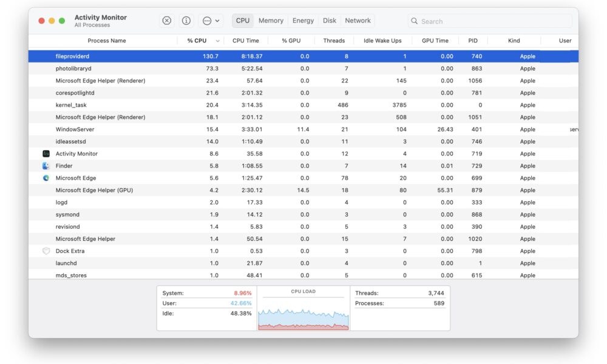Click the 8:18.37 CPU Time value
This screenshot has height=364, width=607.
click(x=252, y=56)
